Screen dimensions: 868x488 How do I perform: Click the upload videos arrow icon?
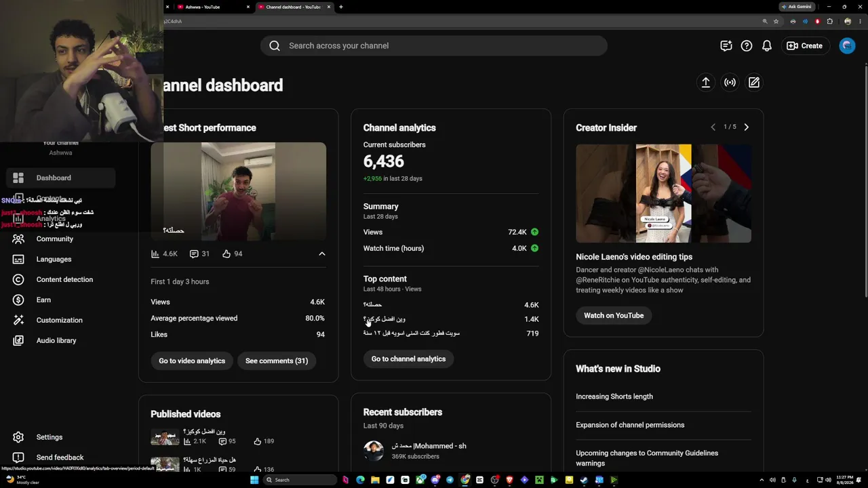pyautogui.click(x=706, y=82)
